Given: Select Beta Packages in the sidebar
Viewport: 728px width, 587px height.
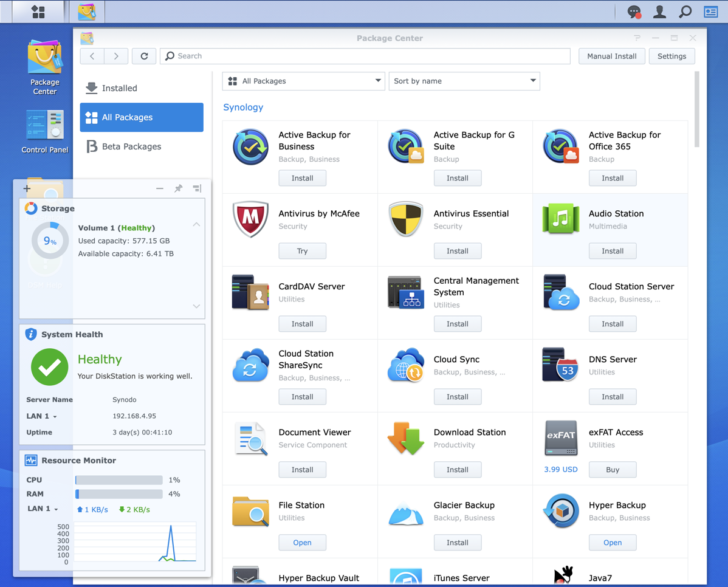Looking at the screenshot, I should tap(142, 147).
